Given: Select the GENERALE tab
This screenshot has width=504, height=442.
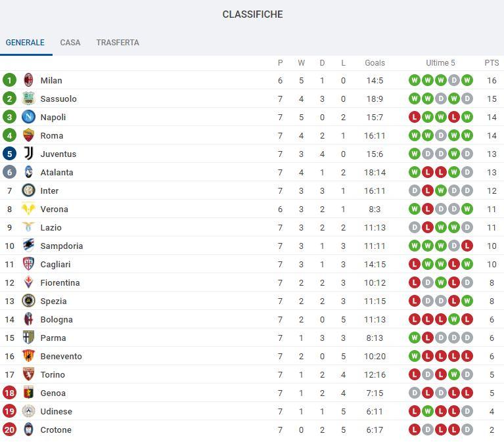Looking at the screenshot, I should (25, 43).
